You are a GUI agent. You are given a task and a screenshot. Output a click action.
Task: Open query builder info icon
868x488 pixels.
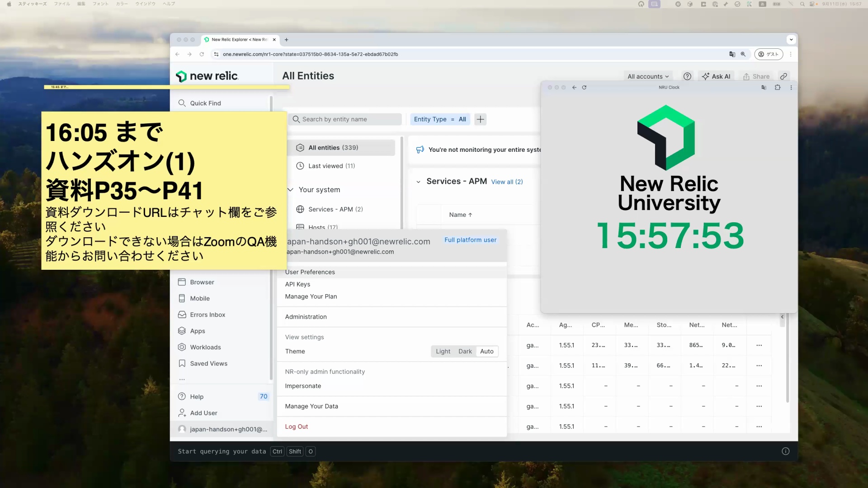pos(786,451)
